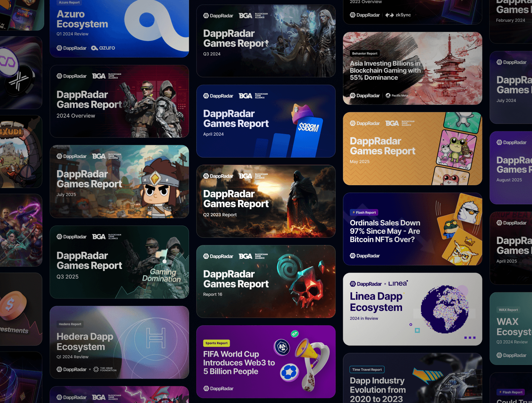
Task: Click the Sports Report tag
Action: [216, 343]
